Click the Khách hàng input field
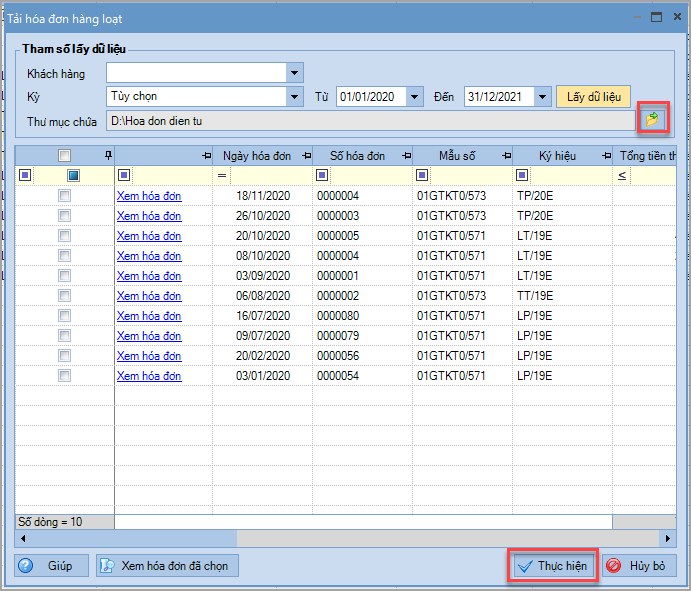The width and height of the screenshot is (691, 591). tap(196, 73)
